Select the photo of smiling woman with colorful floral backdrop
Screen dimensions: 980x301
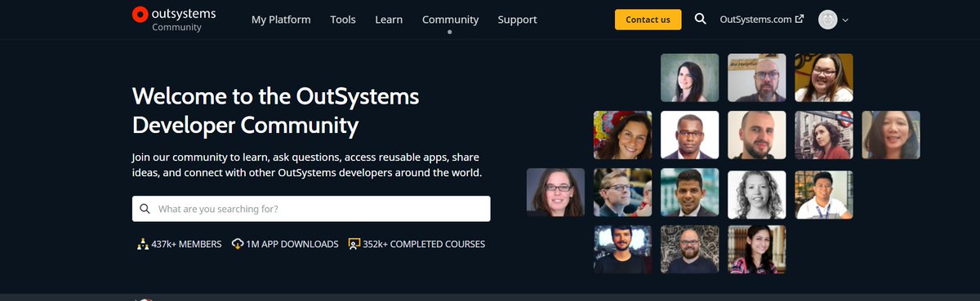tap(622, 135)
